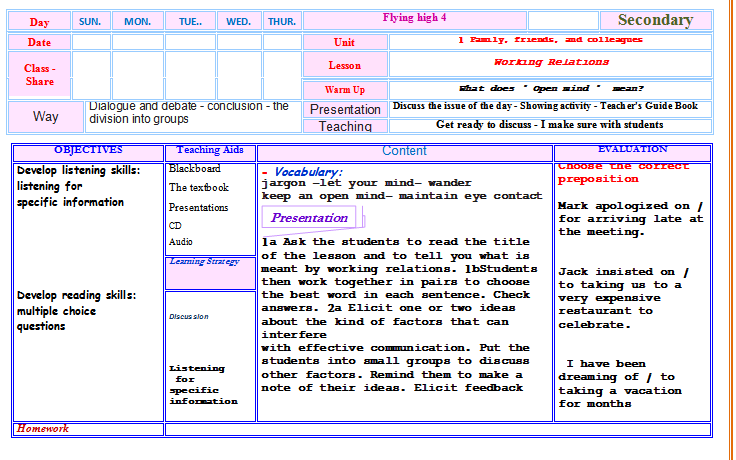Click 'Develop listening skills:' objective text
Viewport: 736px width, 460px height.
coord(78,170)
